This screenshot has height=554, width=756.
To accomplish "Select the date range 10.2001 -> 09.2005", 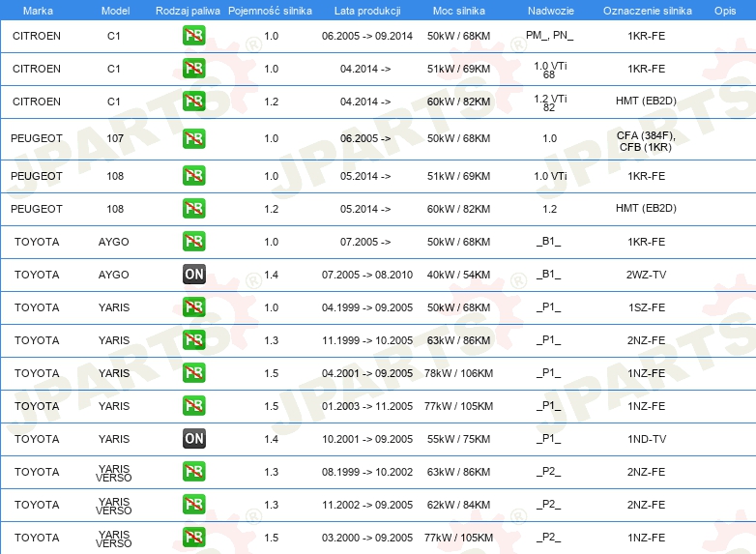I will tap(367, 439).
